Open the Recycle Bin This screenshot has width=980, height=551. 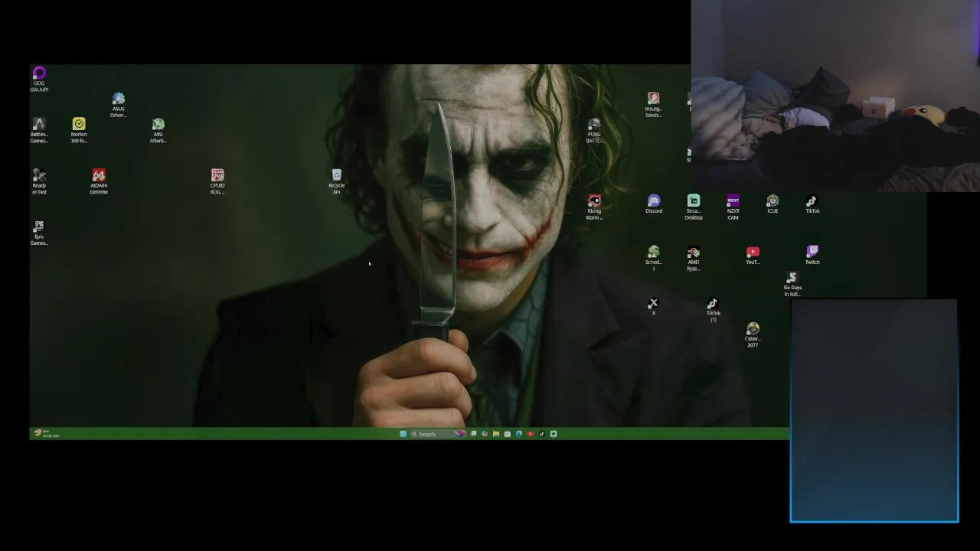[x=336, y=181]
